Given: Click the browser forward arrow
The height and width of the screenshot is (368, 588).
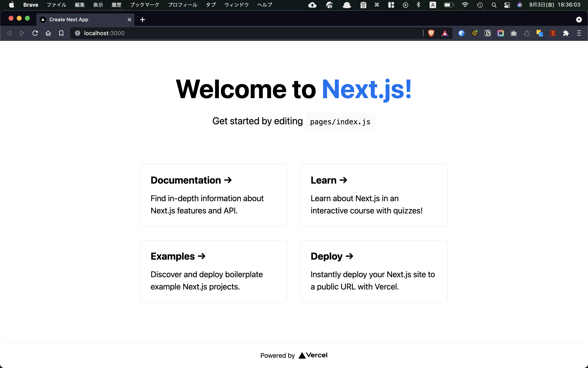Looking at the screenshot, I should coord(22,33).
